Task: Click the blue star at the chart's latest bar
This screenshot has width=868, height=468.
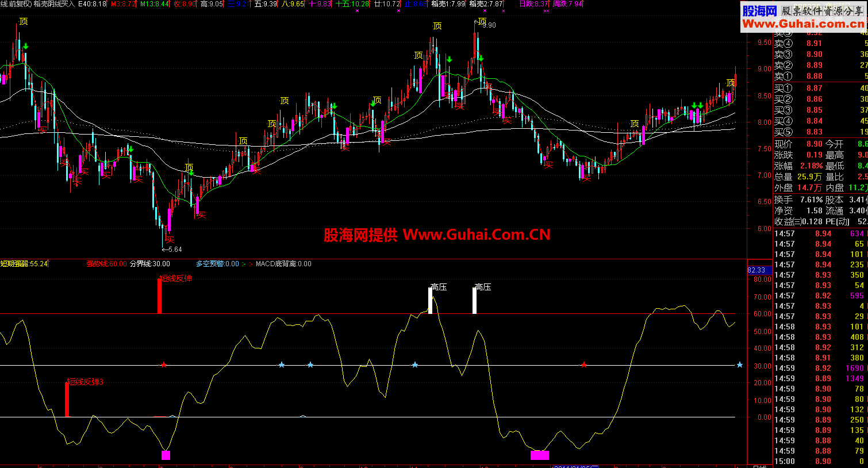Action: tap(740, 365)
